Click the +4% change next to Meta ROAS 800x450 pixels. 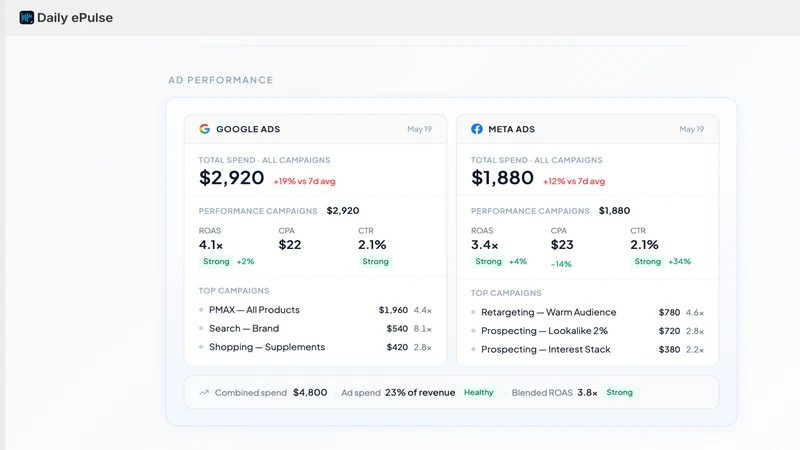518,261
